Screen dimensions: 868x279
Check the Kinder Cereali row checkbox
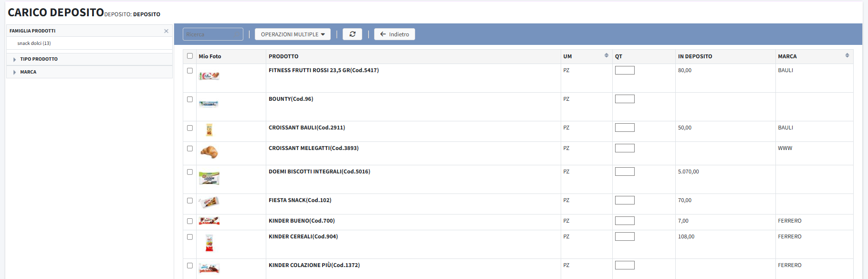click(x=190, y=237)
